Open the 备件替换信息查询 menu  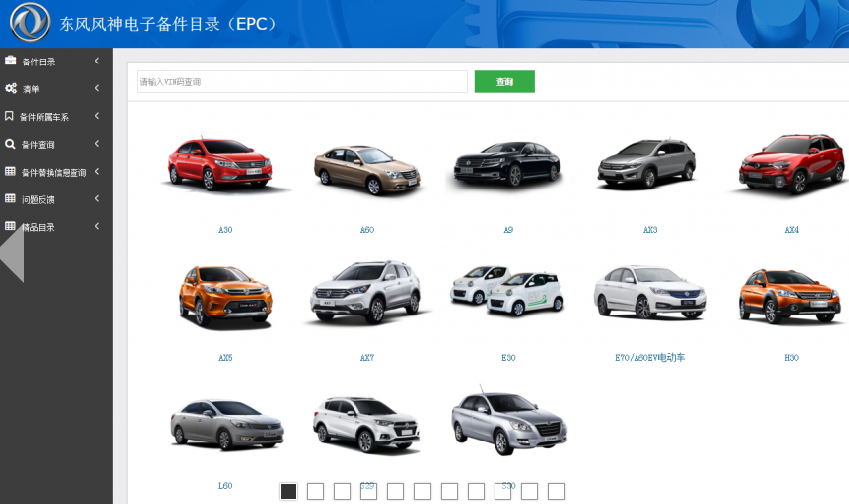pos(57,172)
